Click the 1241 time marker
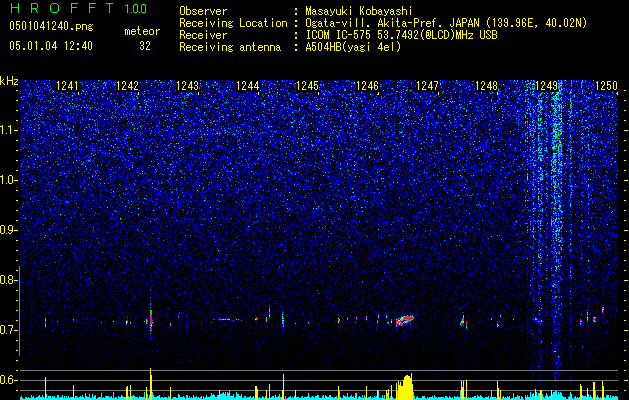This screenshot has height=400, width=629. (67, 85)
